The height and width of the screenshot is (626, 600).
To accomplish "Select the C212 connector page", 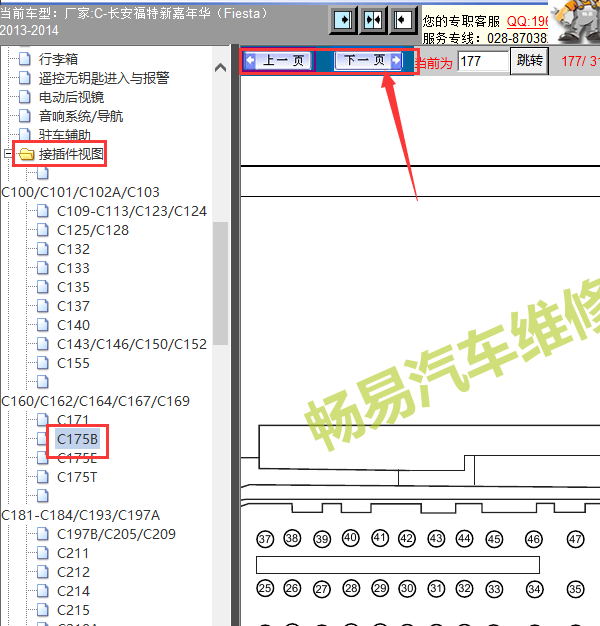I will pos(73,572).
